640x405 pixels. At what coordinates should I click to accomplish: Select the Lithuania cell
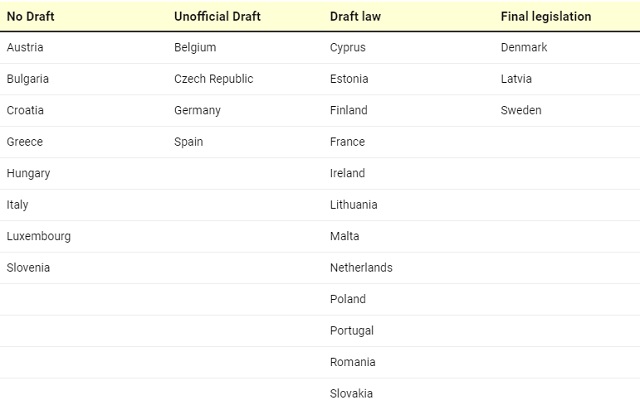(354, 205)
